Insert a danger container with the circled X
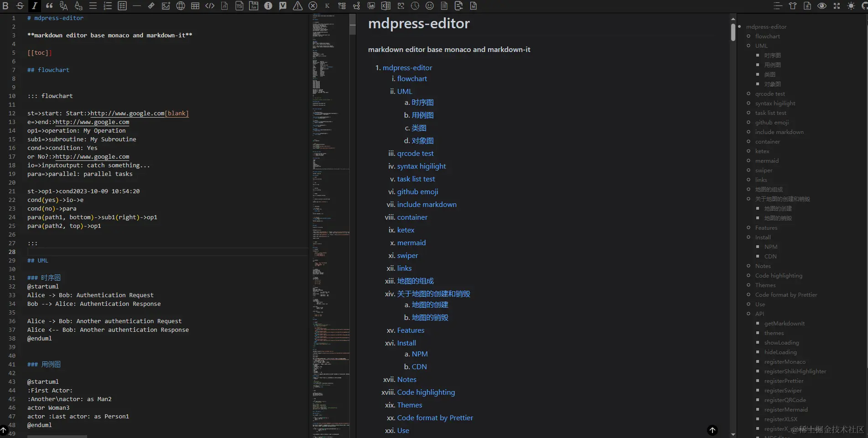Image resolution: width=868 pixels, height=438 pixels. [x=312, y=6]
